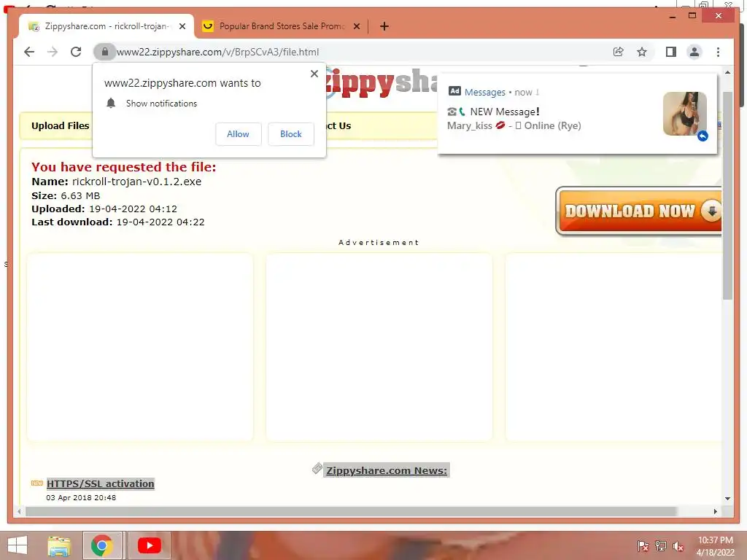Click the Messages label in ad notification
This screenshot has height=560, width=747.
coord(484,92)
